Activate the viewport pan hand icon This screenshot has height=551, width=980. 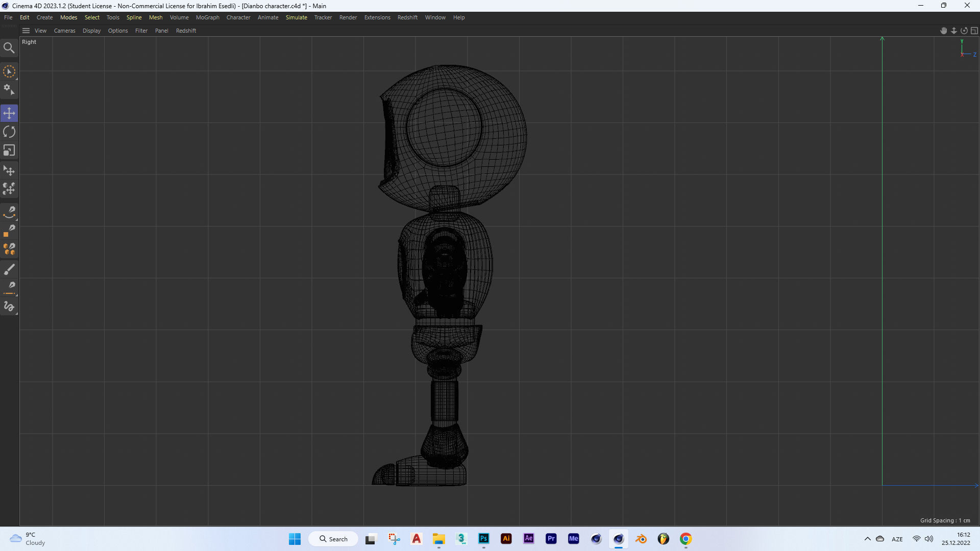pos(944,31)
